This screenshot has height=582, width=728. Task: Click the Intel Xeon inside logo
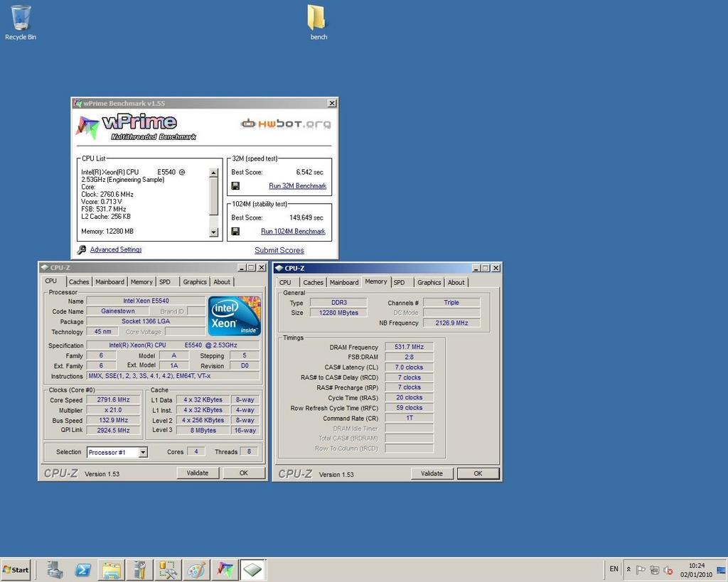click(x=235, y=316)
